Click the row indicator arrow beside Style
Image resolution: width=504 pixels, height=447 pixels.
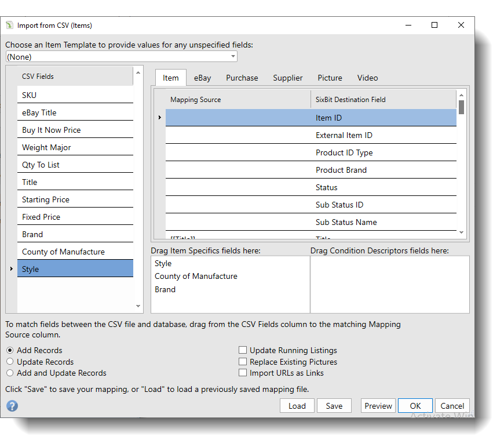pos(11,268)
